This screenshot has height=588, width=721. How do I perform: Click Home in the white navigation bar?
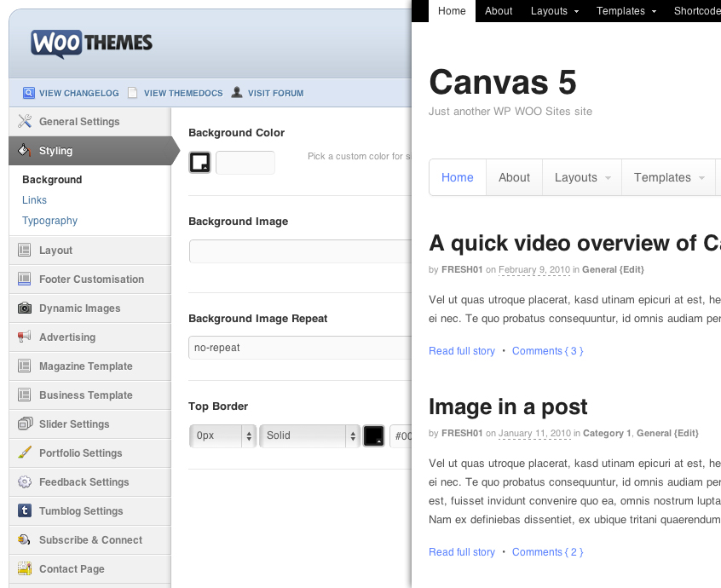click(x=458, y=177)
